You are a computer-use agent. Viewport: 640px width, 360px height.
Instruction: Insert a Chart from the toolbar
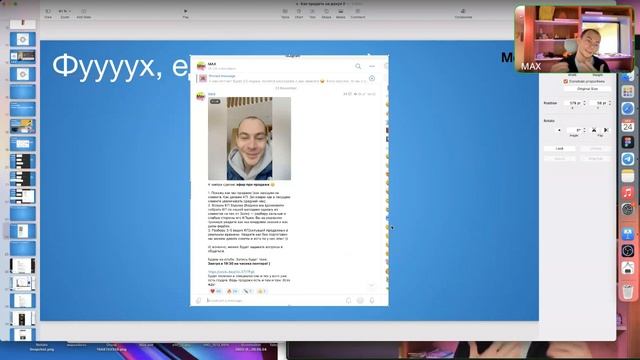[x=299, y=13]
